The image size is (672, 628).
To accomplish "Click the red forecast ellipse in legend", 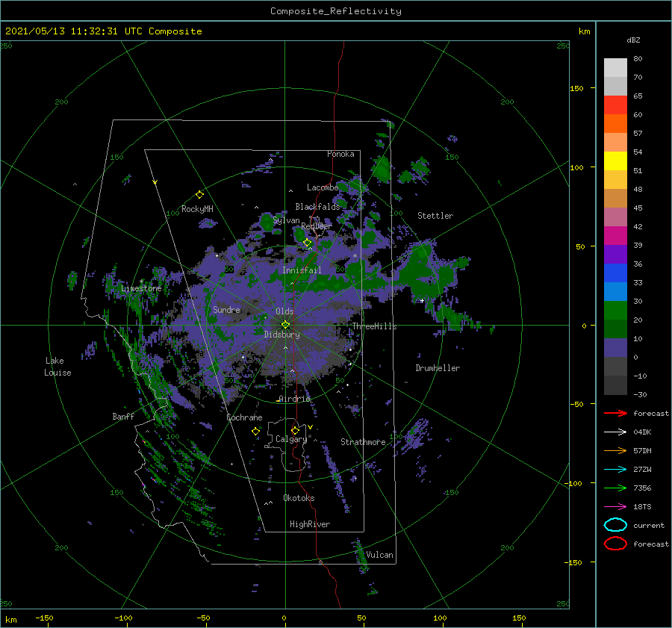I will click(x=615, y=544).
